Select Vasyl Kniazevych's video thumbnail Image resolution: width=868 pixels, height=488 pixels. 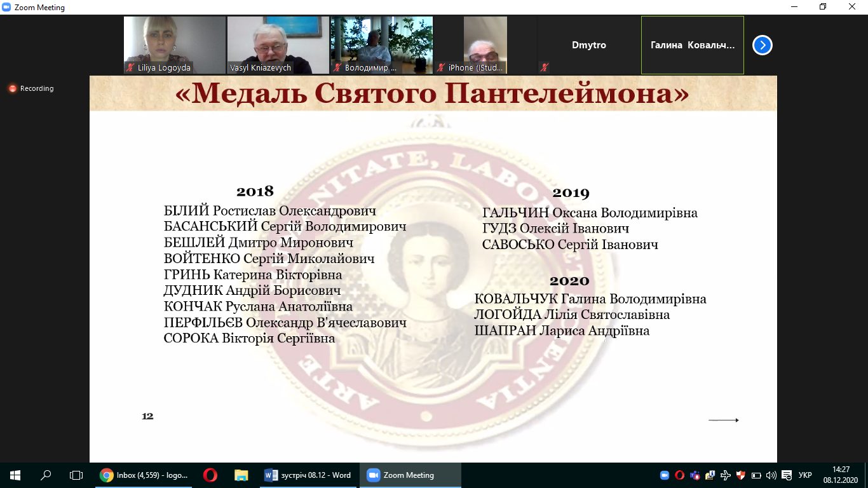click(278, 44)
